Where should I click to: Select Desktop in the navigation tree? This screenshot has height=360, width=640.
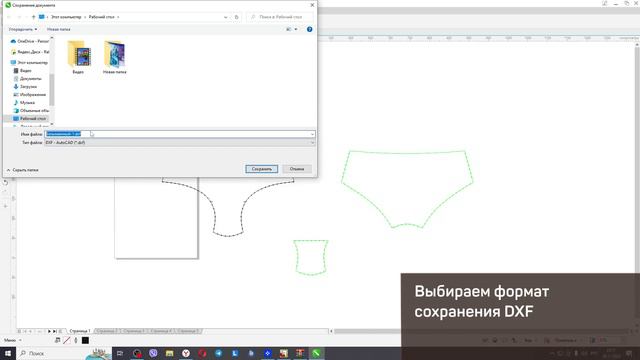point(29,118)
